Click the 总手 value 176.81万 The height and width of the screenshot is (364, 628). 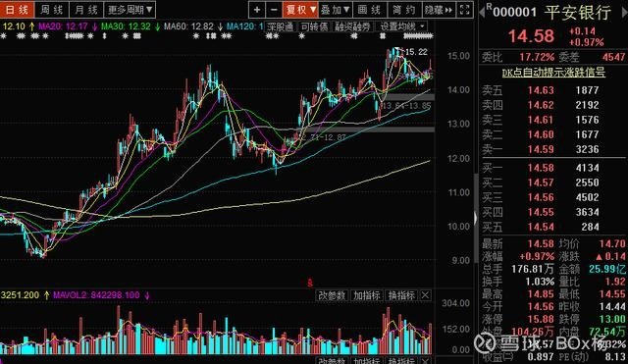533,269
